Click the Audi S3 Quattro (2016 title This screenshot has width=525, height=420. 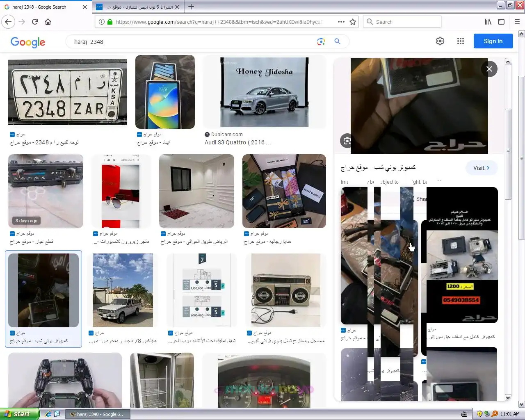point(238,142)
